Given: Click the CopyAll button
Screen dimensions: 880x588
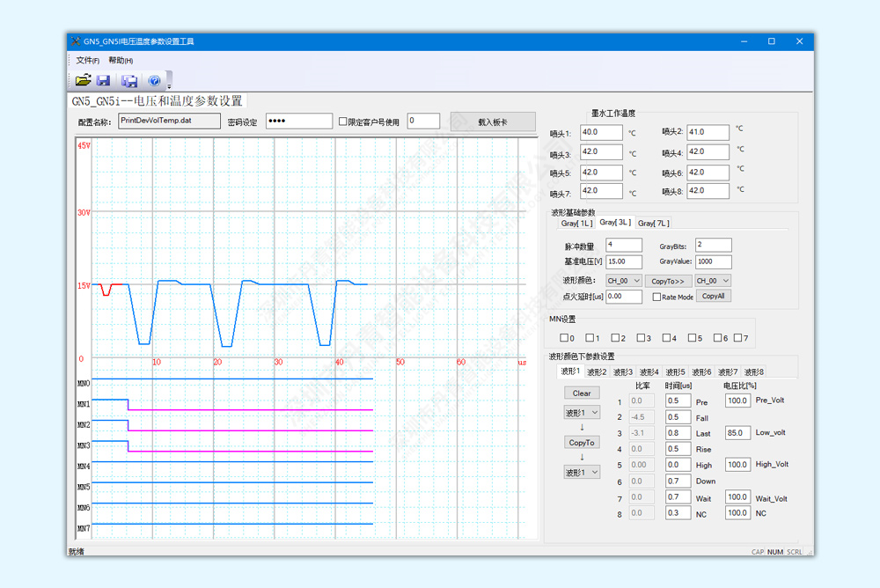Looking at the screenshot, I should [x=714, y=296].
